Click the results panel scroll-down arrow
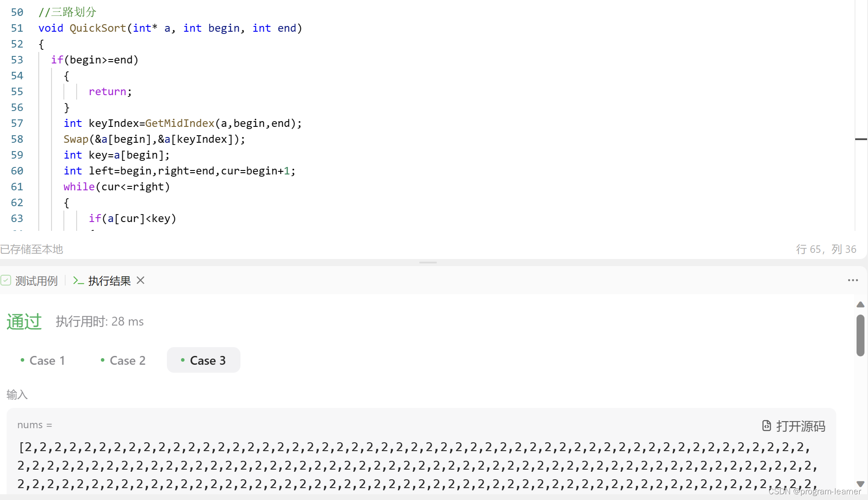The height and width of the screenshot is (500, 868). pos(860,484)
